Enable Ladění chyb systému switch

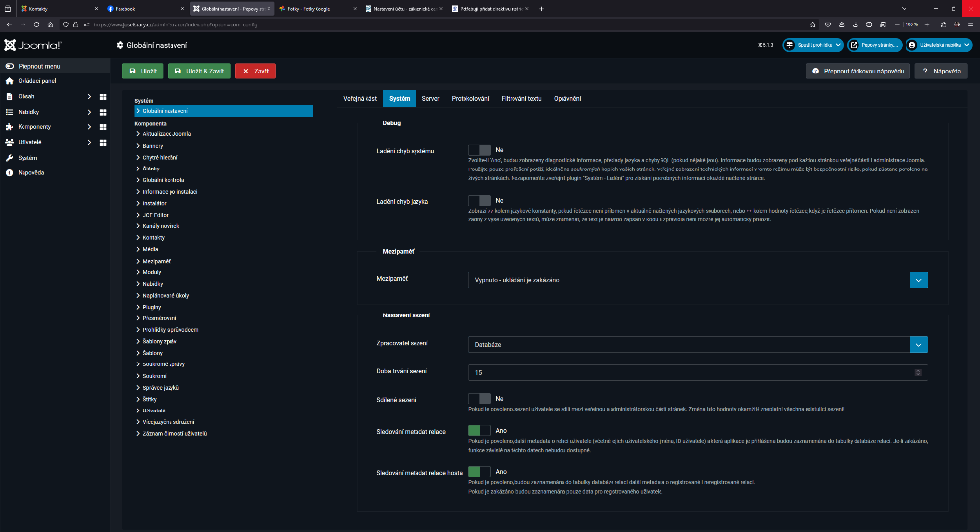coord(479,151)
